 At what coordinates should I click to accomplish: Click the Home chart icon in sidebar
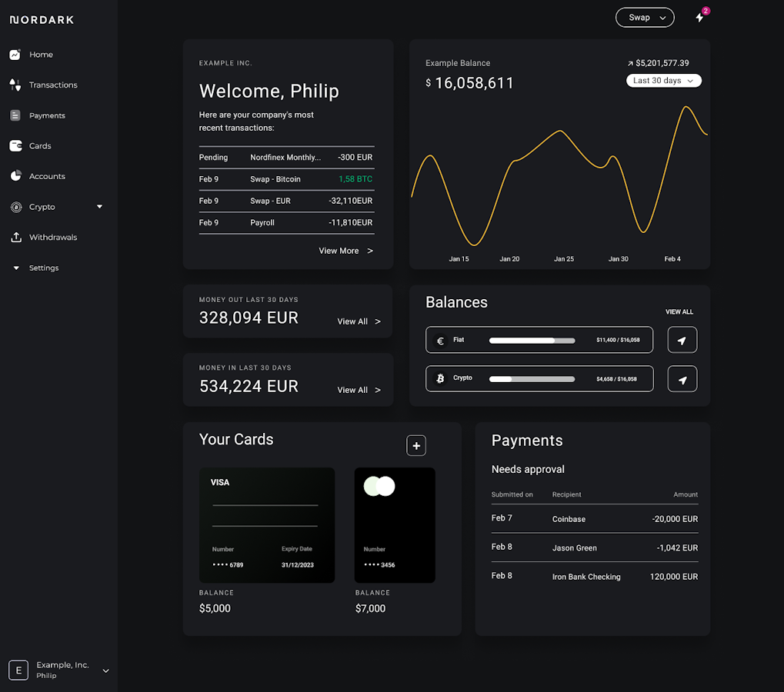[x=15, y=55]
